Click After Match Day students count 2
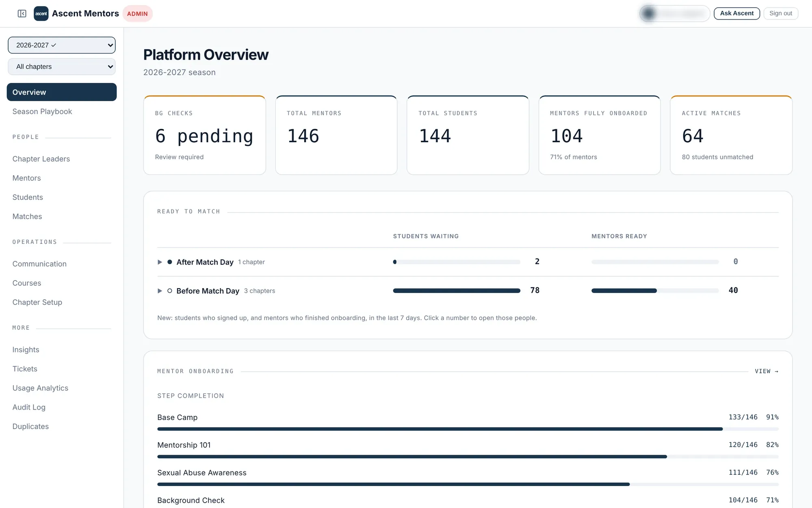 coord(537,262)
